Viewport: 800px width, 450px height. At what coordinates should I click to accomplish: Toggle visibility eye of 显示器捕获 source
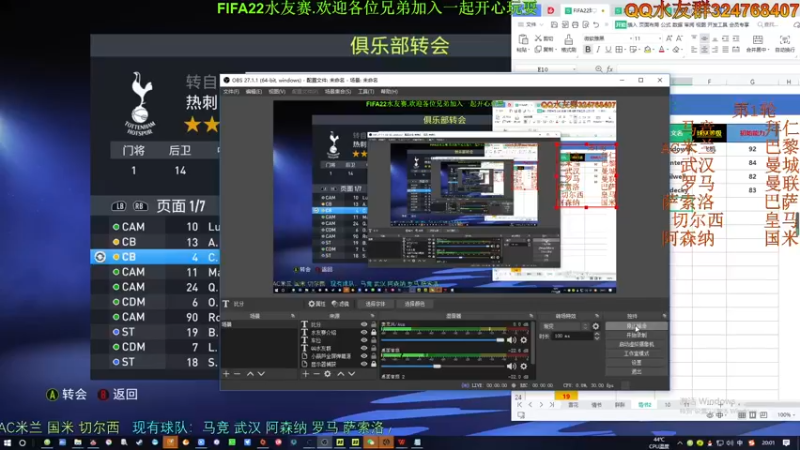364,364
